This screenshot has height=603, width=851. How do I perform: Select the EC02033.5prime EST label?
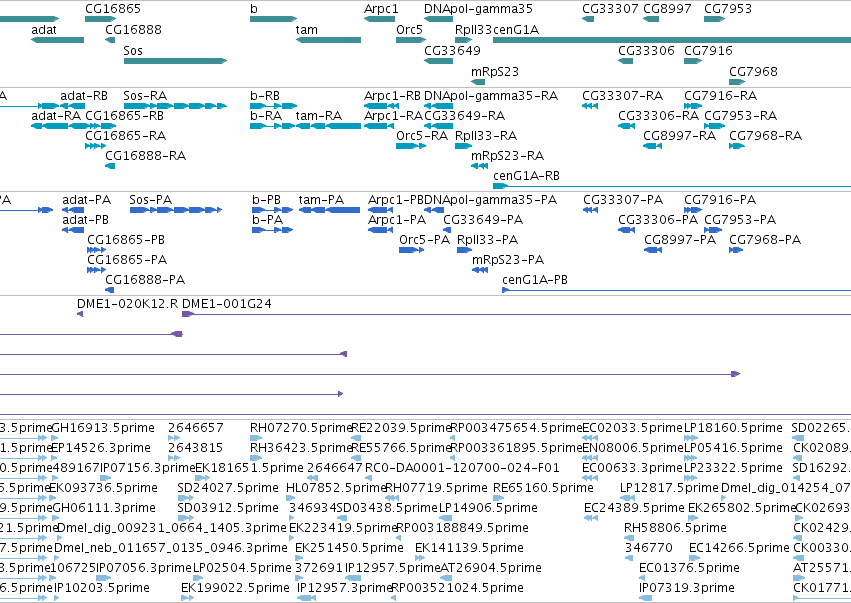pos(632,428)
